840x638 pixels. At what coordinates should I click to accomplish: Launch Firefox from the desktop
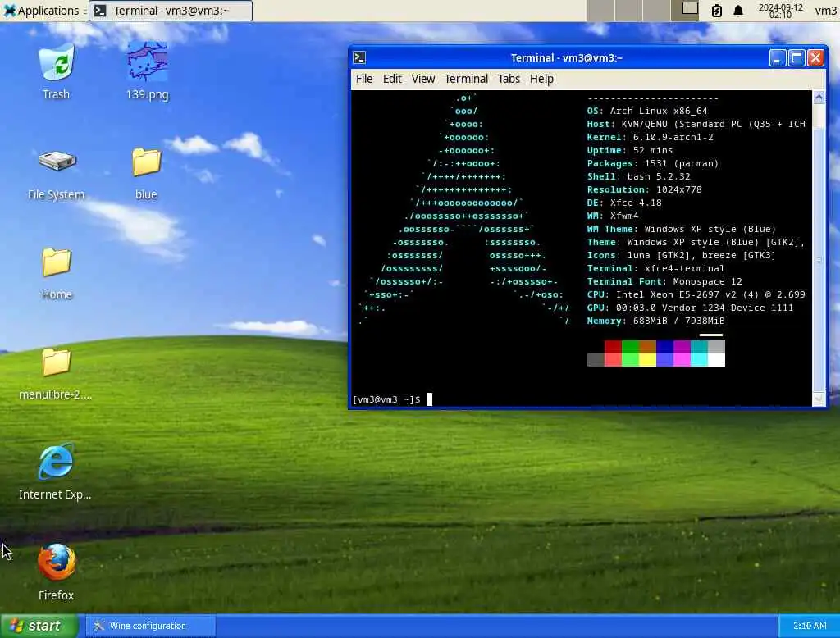57,572
